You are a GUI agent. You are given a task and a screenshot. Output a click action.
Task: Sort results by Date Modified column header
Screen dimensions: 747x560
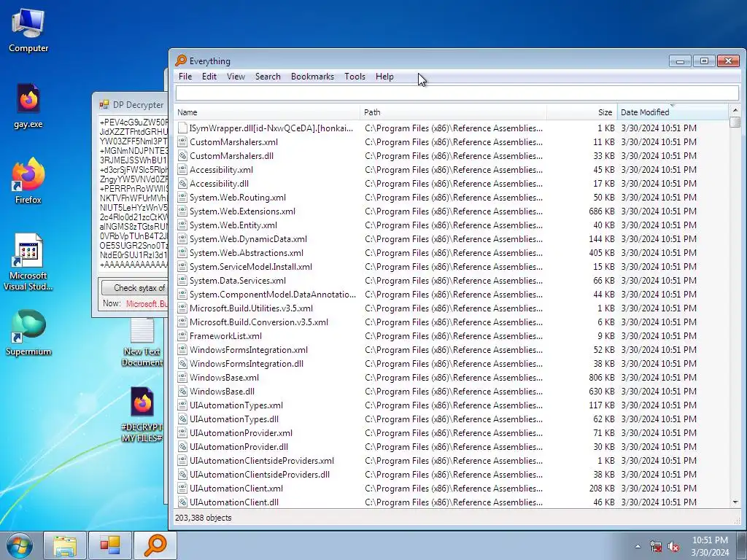point(673,112)
